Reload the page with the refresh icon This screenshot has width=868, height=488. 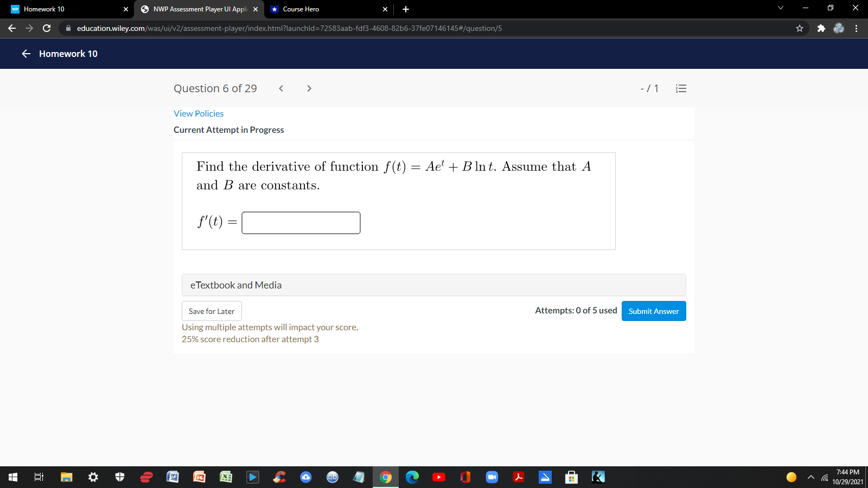coord(46,28)
